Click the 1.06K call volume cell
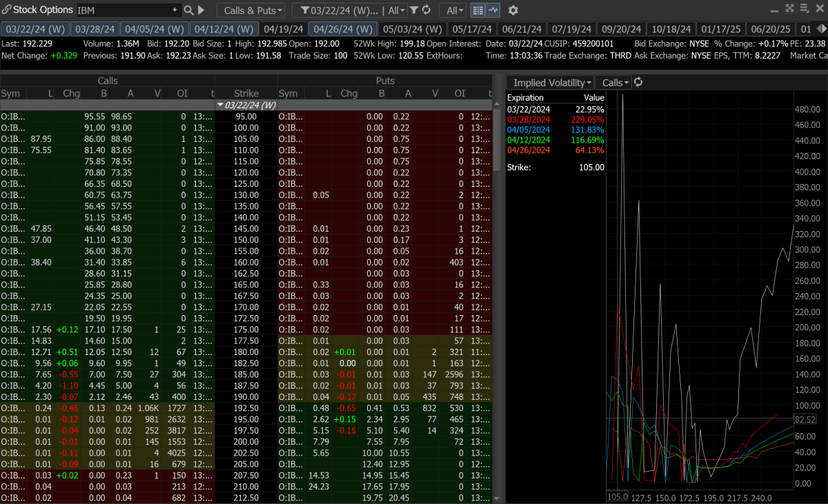 click(x=149, y=407)
